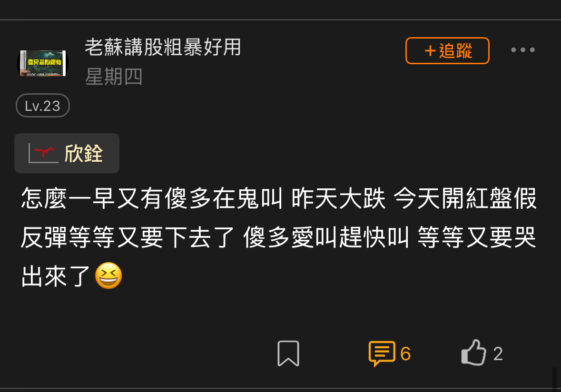Viewport: 561px width, 392px height.
Task: Open the profile link 老蘇講股粗暴好用
Action: pyautogui.click(x=163, y=47)
